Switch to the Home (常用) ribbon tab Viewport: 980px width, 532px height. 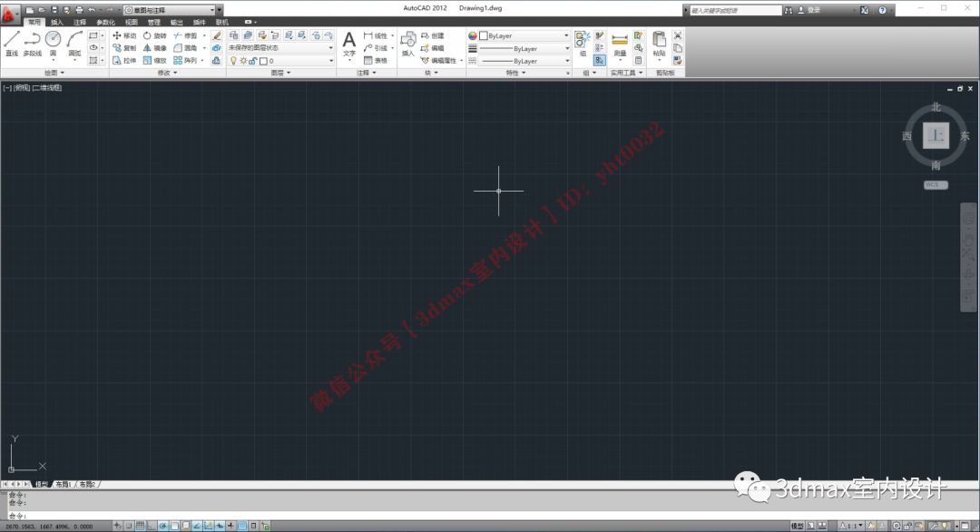tap(34, 22)
